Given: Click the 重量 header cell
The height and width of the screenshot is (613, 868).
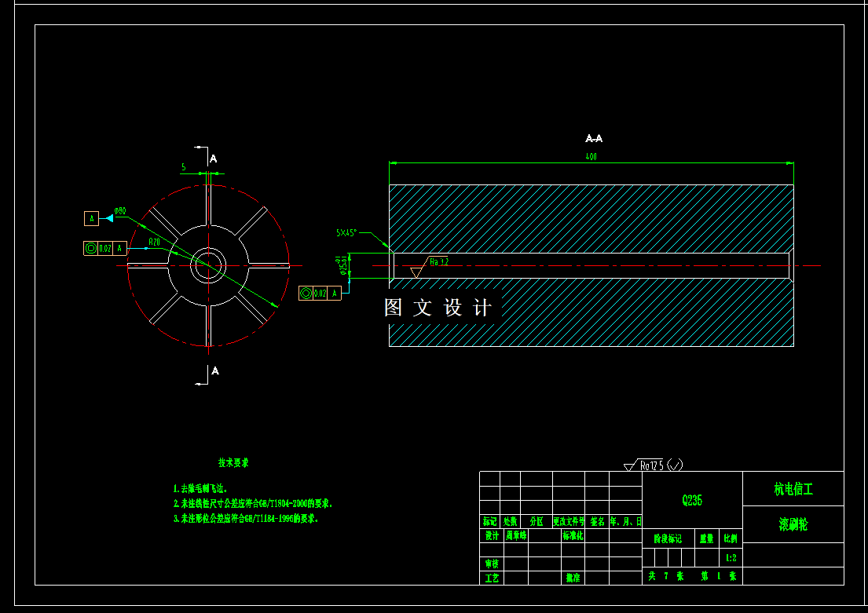Looking at the screenshot, I should 707,538.
